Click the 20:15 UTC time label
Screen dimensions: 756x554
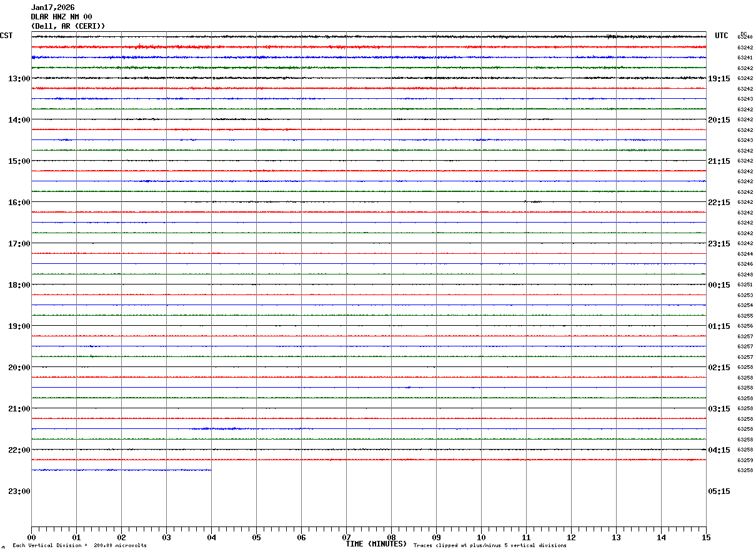[x=719, y=120]
